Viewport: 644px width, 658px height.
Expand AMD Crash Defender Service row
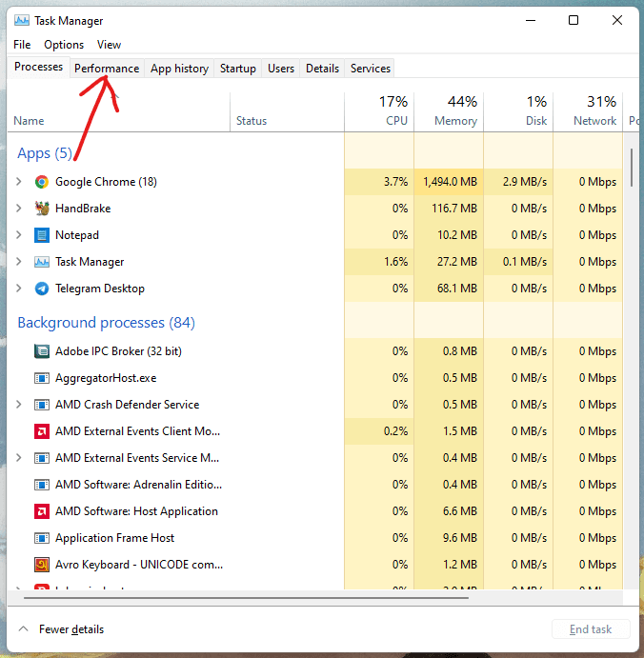coord(18,405)
